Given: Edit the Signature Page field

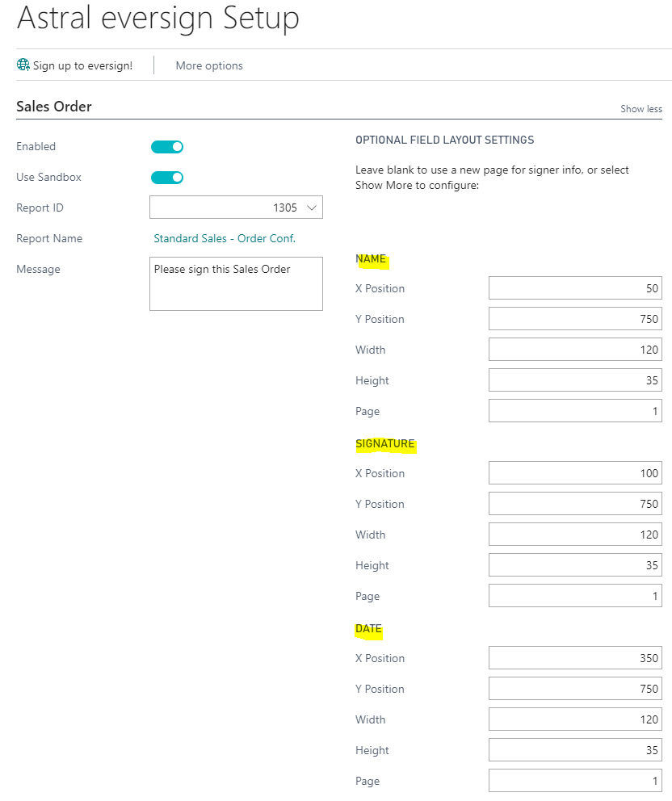Looking at the screenshot, I should click(575, 596).
